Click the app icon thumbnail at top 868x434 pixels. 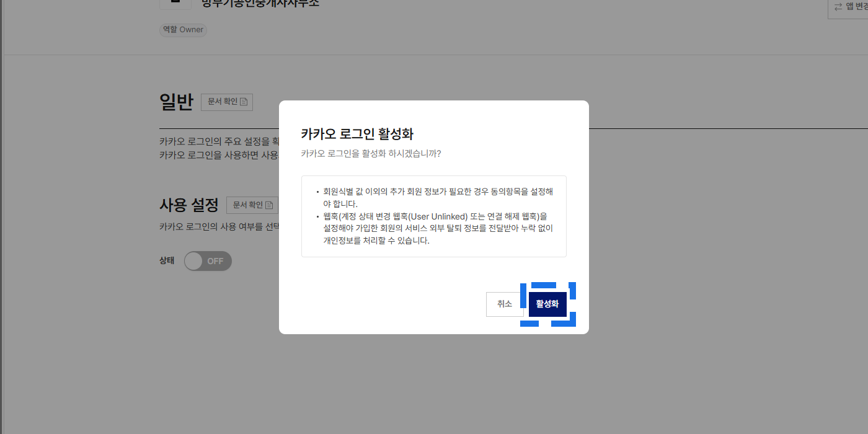(x=175, y=3)
